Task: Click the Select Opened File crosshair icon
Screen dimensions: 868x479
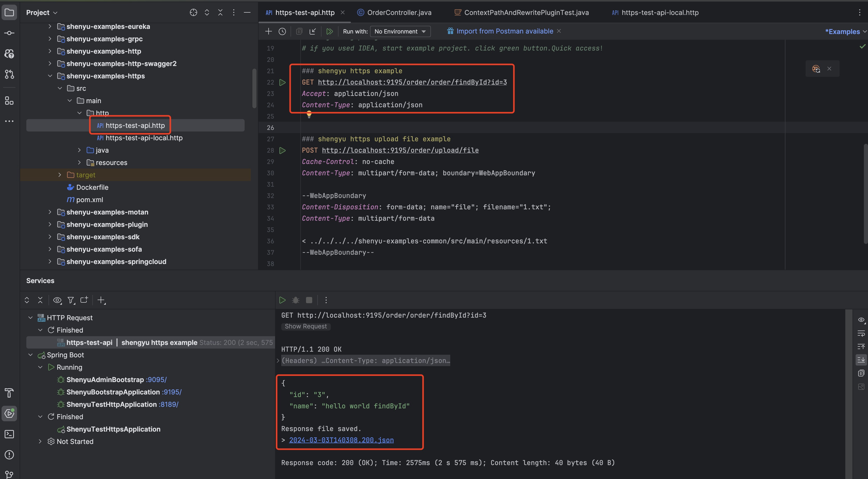Action: pyautogui.click(x=194, y=12)
